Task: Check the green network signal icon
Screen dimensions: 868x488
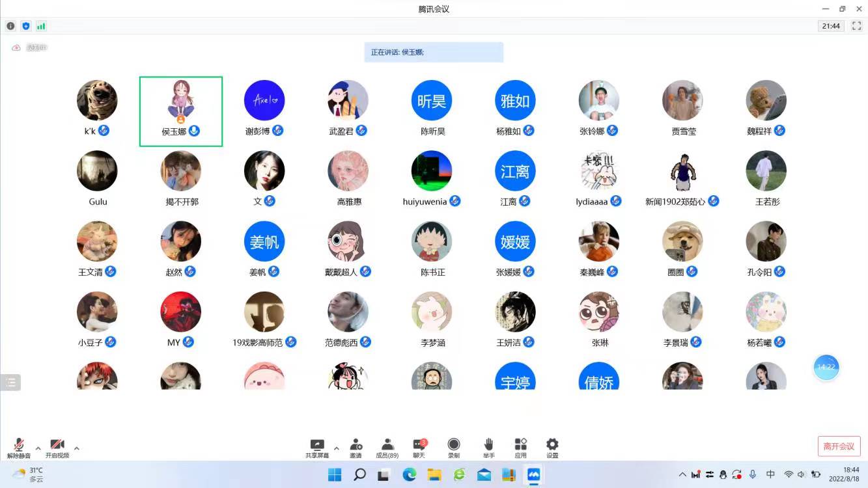Action: click(41, 26)
